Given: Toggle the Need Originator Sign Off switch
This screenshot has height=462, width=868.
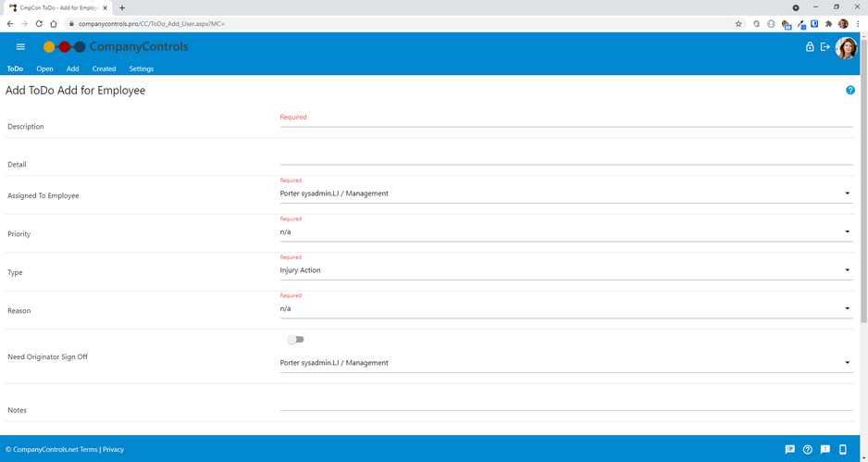Looking at the screenshot, I should [295, 340].
